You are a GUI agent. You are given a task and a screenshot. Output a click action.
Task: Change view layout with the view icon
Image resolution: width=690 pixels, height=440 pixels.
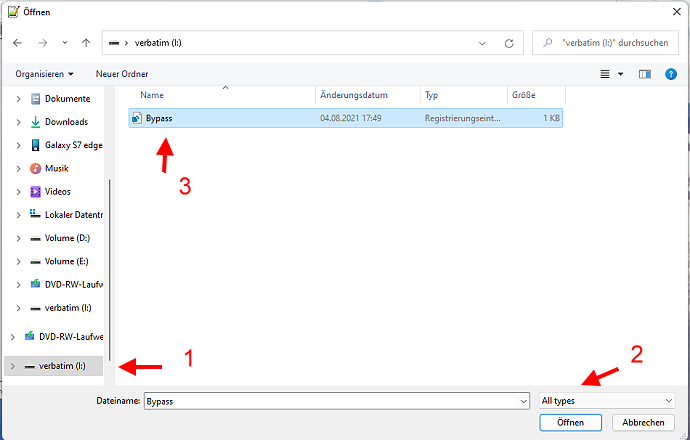click(x=605, y=74)
